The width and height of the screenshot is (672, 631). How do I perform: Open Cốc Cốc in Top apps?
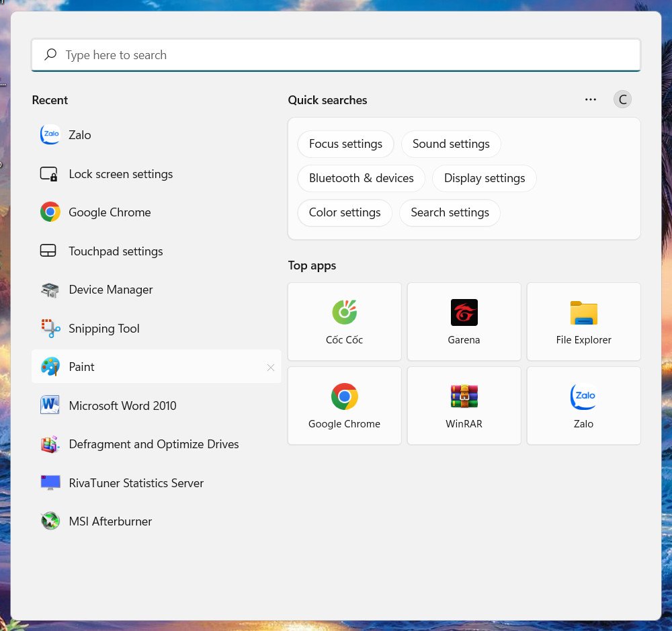344,322
